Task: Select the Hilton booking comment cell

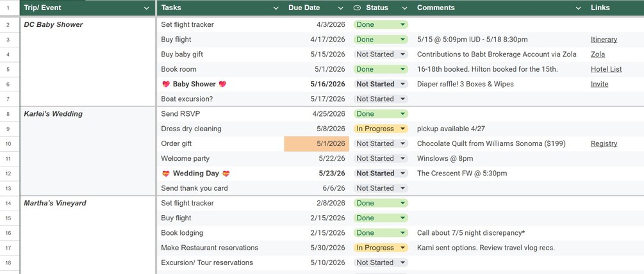Action: (500, 69)
